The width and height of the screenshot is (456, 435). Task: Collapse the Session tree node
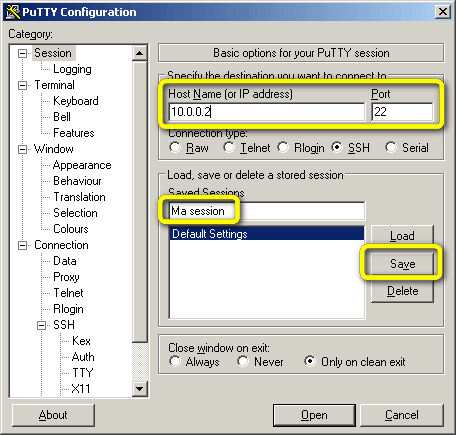(x=22, y=53)
